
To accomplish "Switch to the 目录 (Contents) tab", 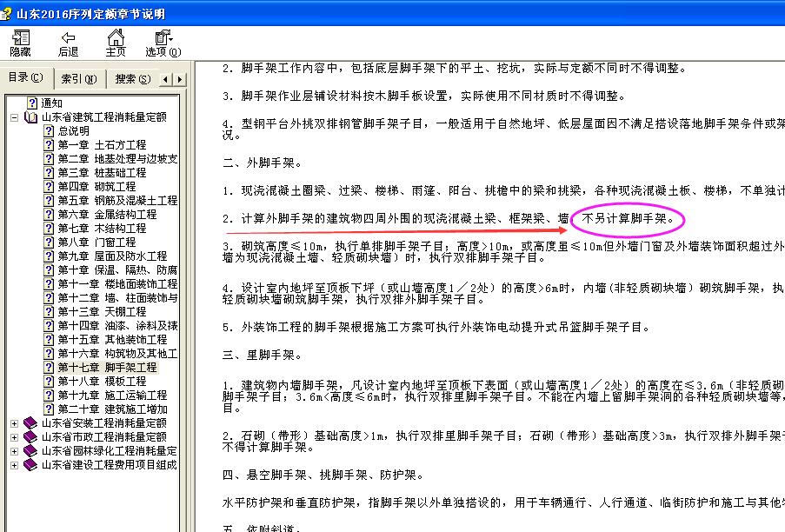I will click(x=25, y=77).
